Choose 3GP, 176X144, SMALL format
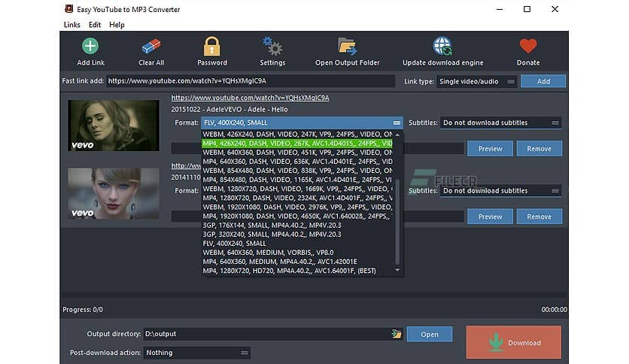629x364 pixels. click(297, 226)
